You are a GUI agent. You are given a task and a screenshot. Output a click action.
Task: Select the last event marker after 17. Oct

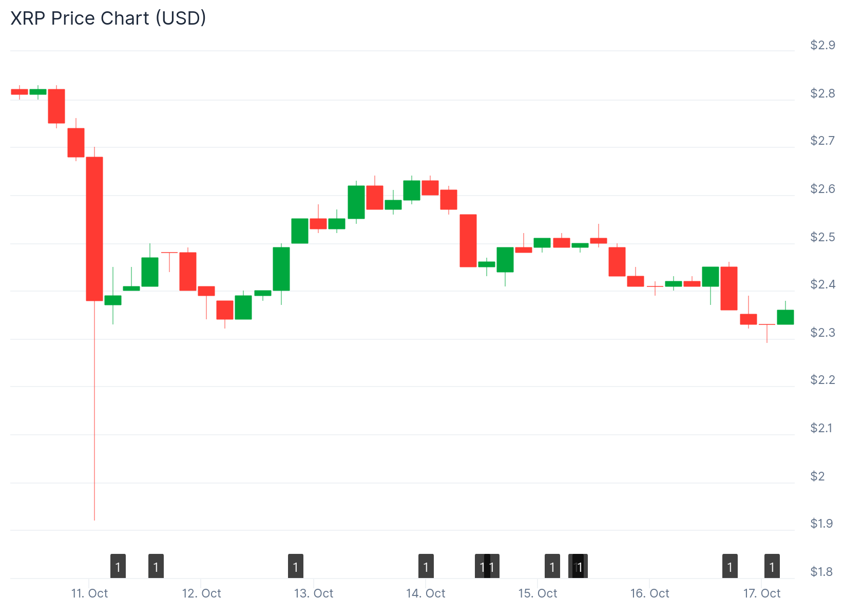coord(772,567)
